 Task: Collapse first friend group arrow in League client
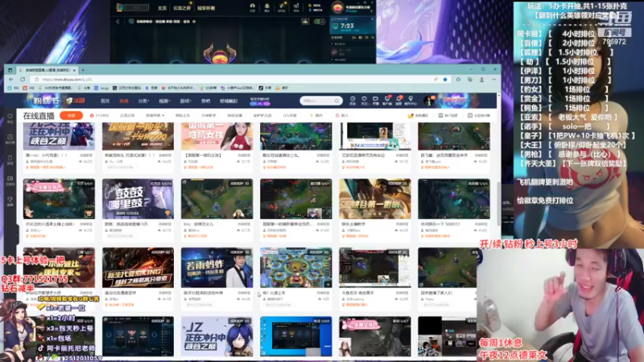point(332,44)
